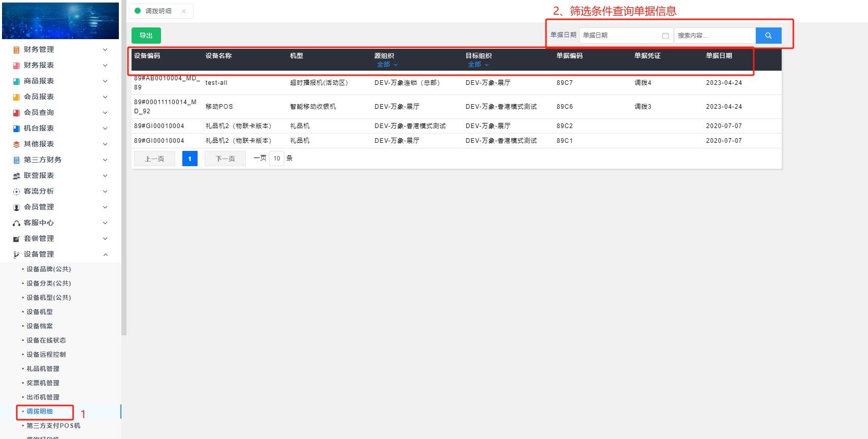Click the 第三方财务 calculator icon
868x439 pixels.
point(16,160)
